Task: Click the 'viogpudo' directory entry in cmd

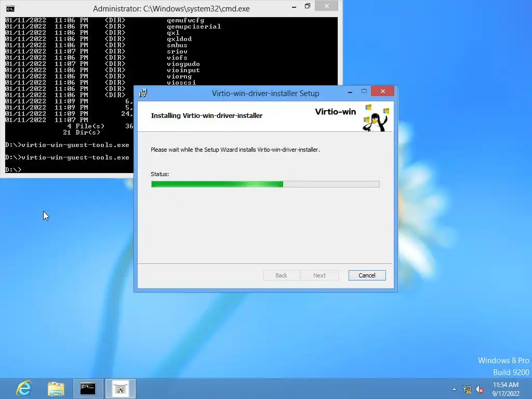Action: point(183,64)
